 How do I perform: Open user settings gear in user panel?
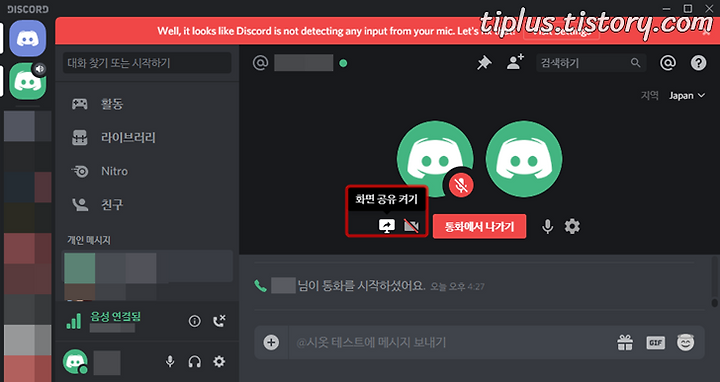click(x=219, y=362)
